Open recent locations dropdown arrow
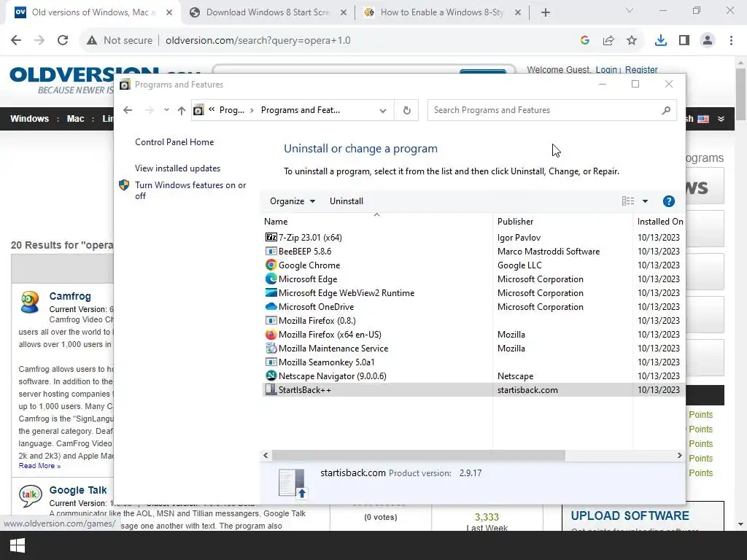This screenshot has height=560, width=747. click(x=166, y=110)
